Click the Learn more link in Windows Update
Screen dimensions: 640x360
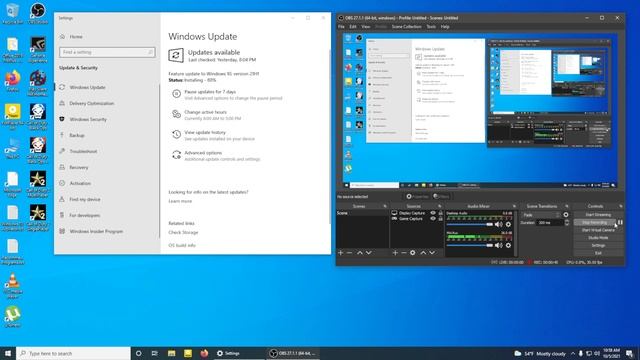point(180,201)
